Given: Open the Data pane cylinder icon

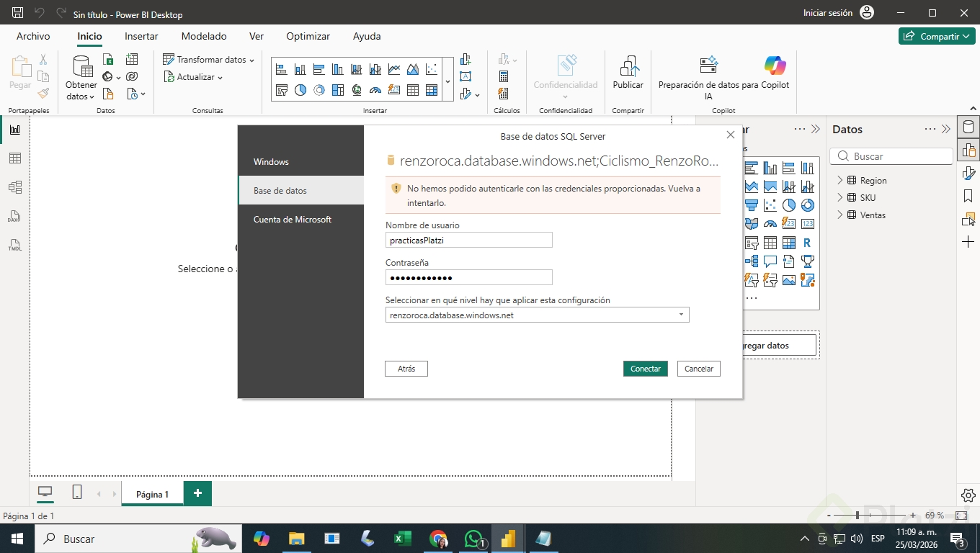Looking at the screenshot, I should (x=968, y=127).
